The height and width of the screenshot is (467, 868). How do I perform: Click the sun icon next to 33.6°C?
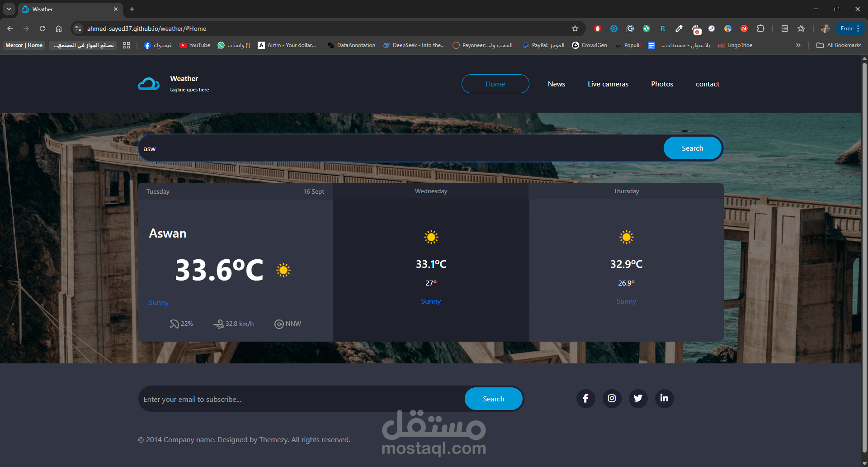point(283,270)
